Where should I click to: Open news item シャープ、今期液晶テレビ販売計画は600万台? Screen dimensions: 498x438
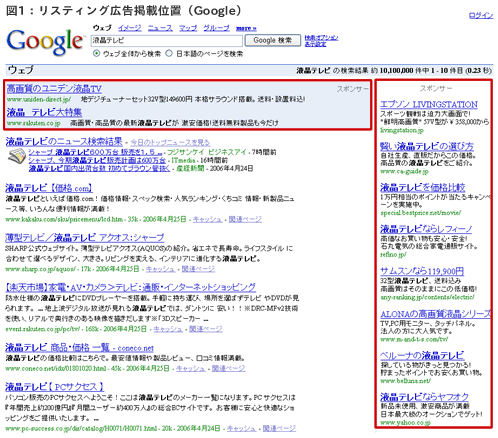click(x=97, y=160)
